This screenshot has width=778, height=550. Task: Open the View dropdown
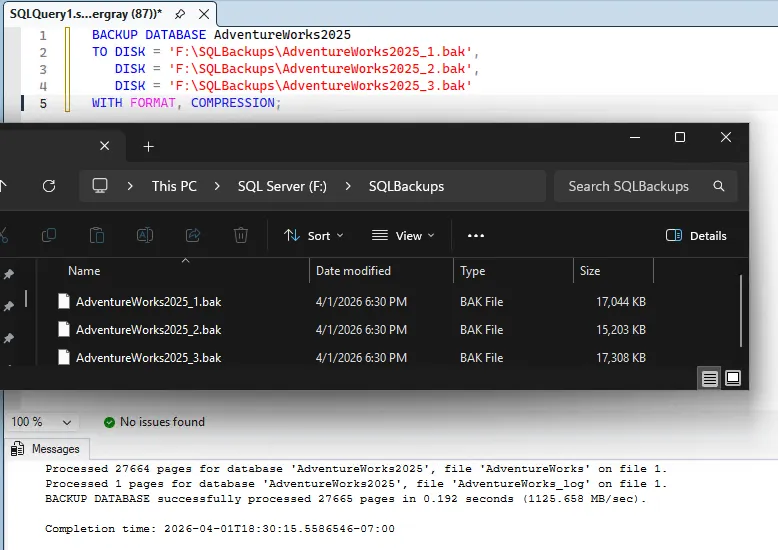click(x=403, y=235)
